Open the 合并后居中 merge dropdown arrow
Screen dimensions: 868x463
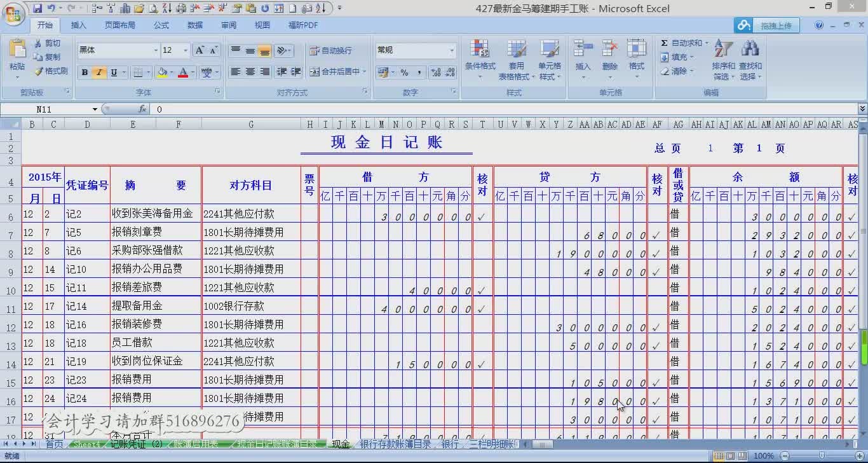[364, 72]
